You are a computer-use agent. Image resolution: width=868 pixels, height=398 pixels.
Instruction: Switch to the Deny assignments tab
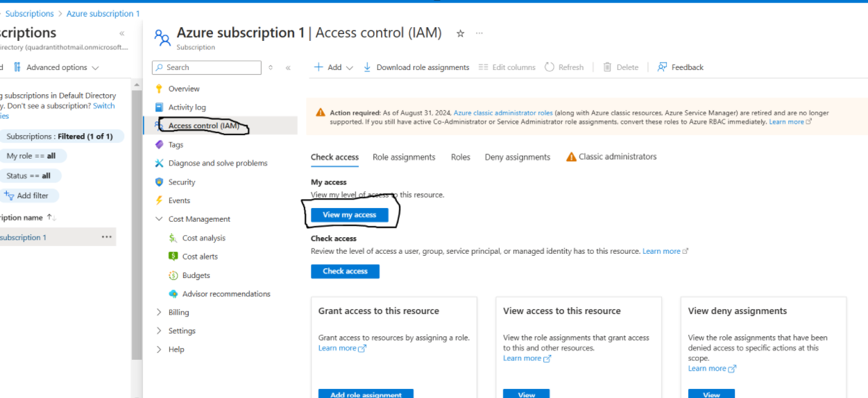(518, 157)
